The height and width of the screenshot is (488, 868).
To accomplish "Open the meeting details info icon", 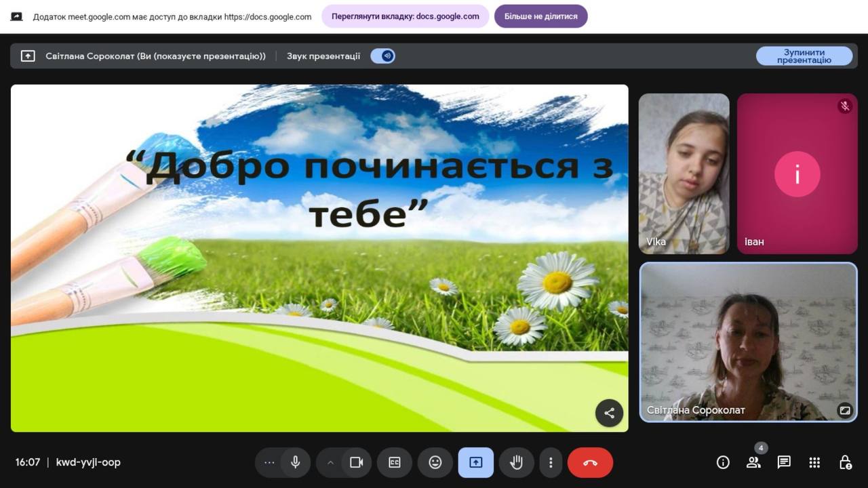I will (x=723, y=462).
